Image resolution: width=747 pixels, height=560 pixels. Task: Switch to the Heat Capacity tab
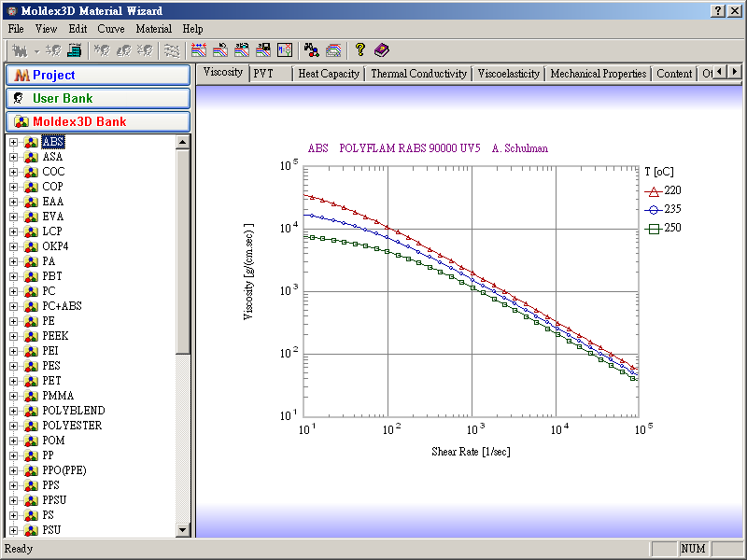[329, 74]
